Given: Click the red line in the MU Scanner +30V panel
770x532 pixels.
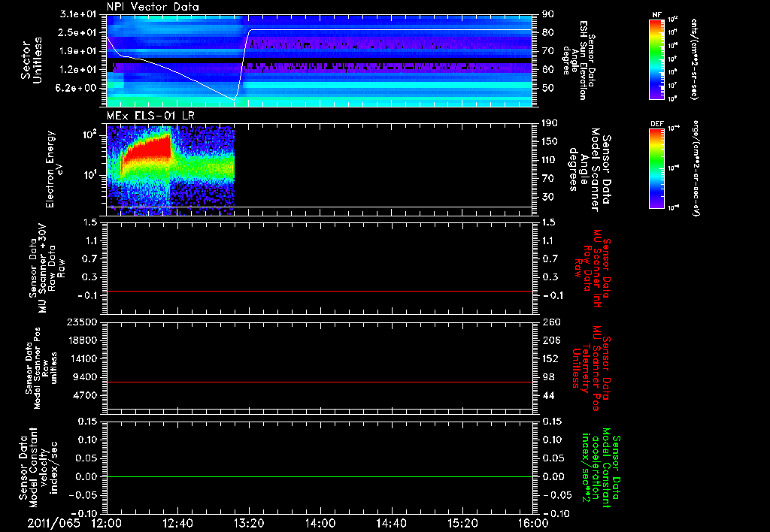Looking at the screenshot, I should click(320, 291).
